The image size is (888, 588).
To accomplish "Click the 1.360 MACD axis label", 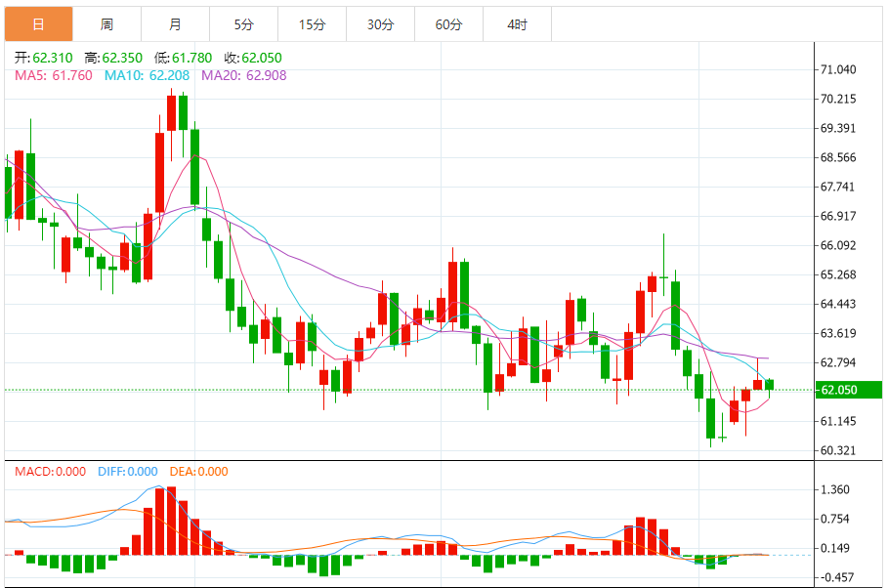I will (835, 489).
